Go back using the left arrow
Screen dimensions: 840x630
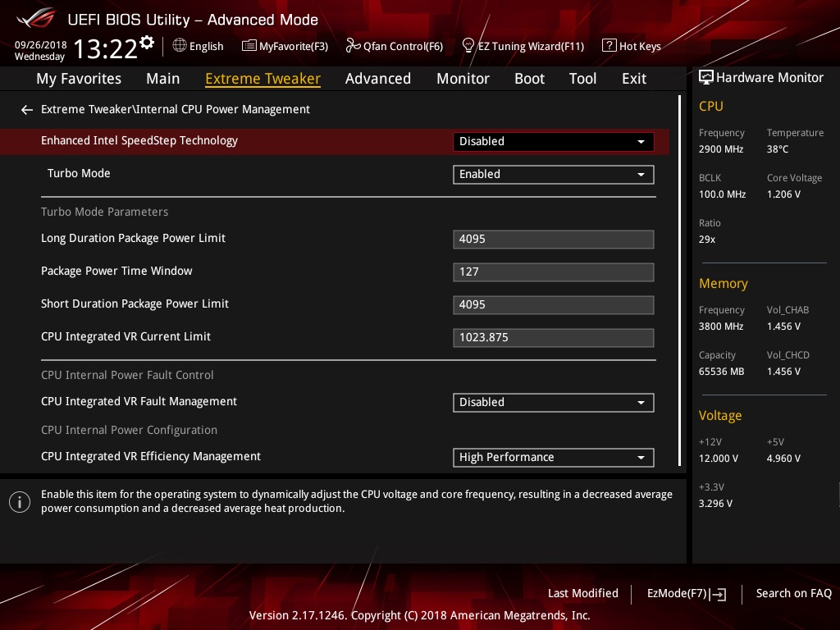[x=27, y=110]
